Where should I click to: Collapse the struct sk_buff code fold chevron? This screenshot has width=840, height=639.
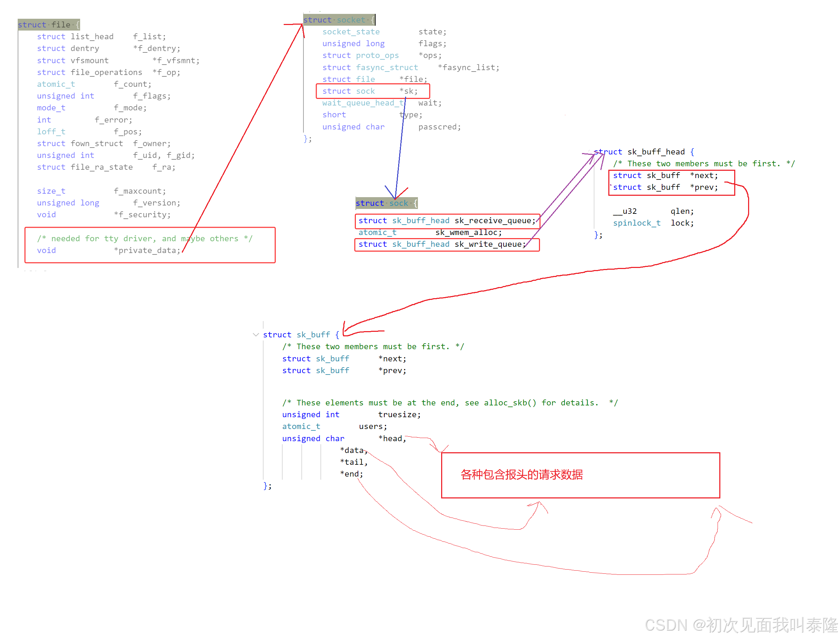[x=255, y=335]
